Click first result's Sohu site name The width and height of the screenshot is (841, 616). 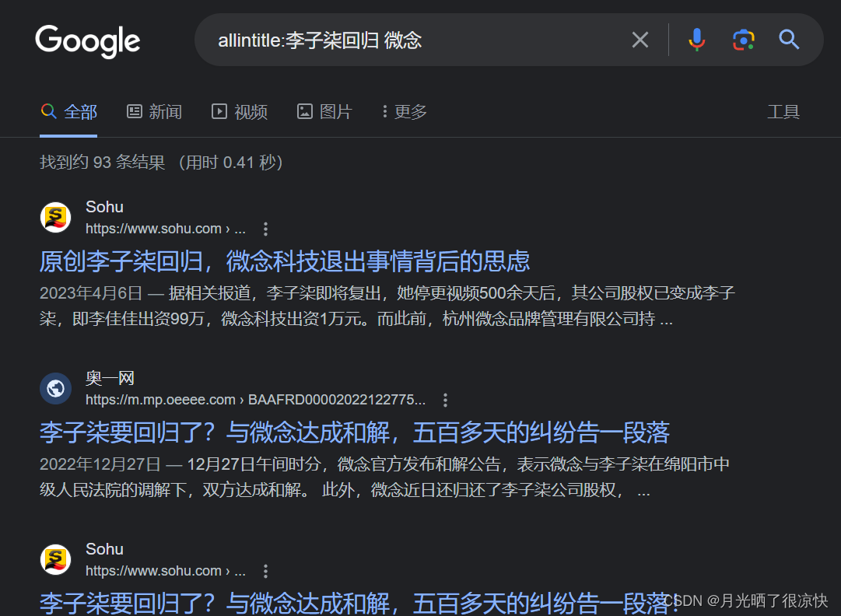pyautogui.click(x=104, y=207)
